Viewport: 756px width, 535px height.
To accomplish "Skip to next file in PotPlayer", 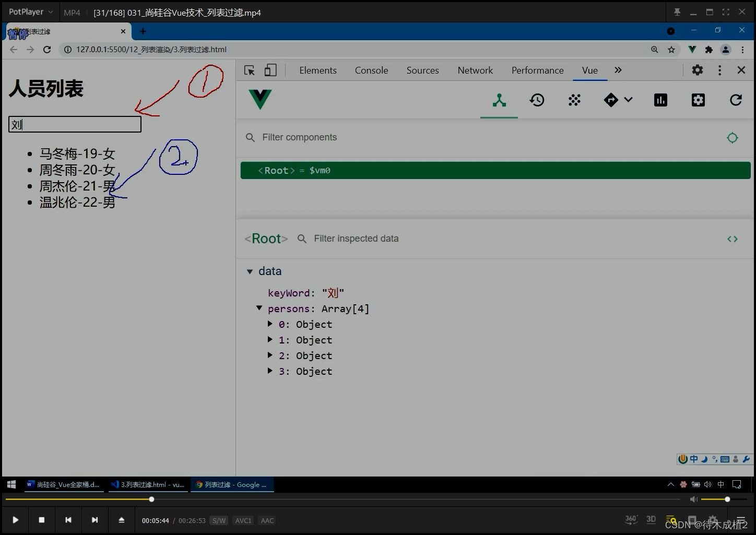I will coord(95,520).
